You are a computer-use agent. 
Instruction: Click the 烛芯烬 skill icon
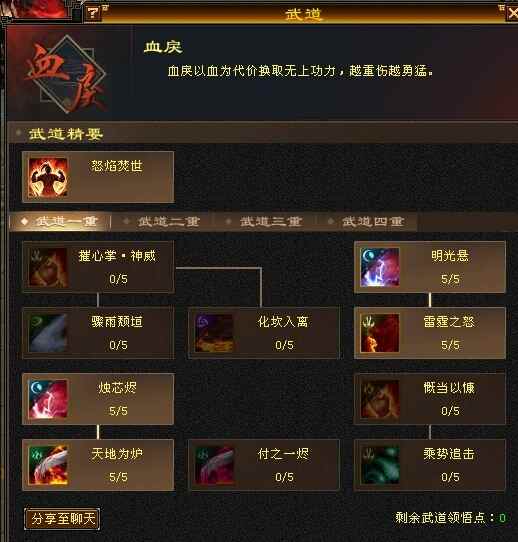point(48,399)
